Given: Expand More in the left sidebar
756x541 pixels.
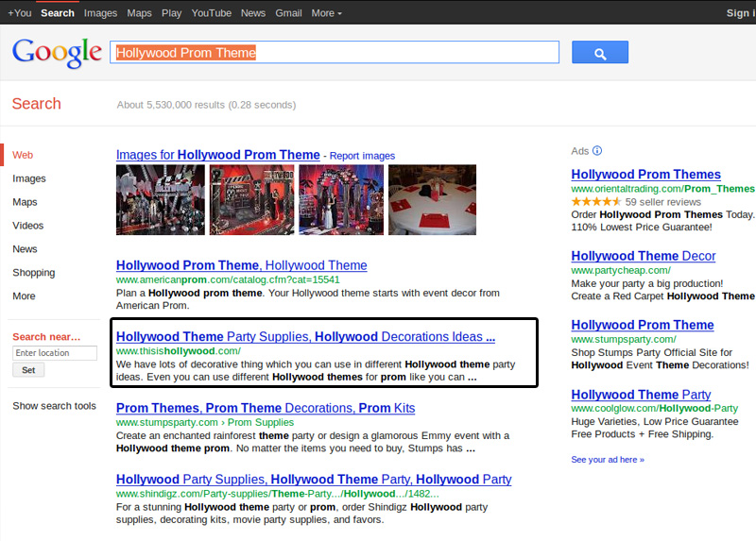Looking at the screenshot, I should [x=24, y=296].
